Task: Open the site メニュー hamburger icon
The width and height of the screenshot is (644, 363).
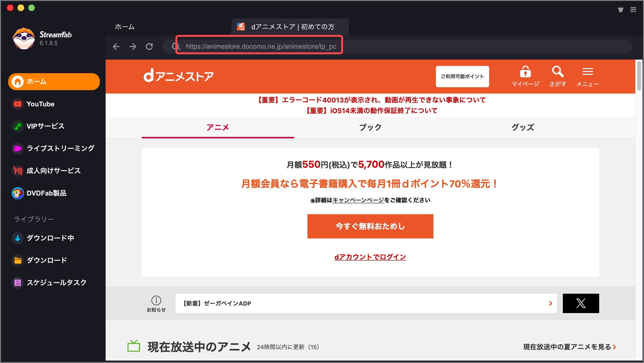Action: click(x=588, y=77)
